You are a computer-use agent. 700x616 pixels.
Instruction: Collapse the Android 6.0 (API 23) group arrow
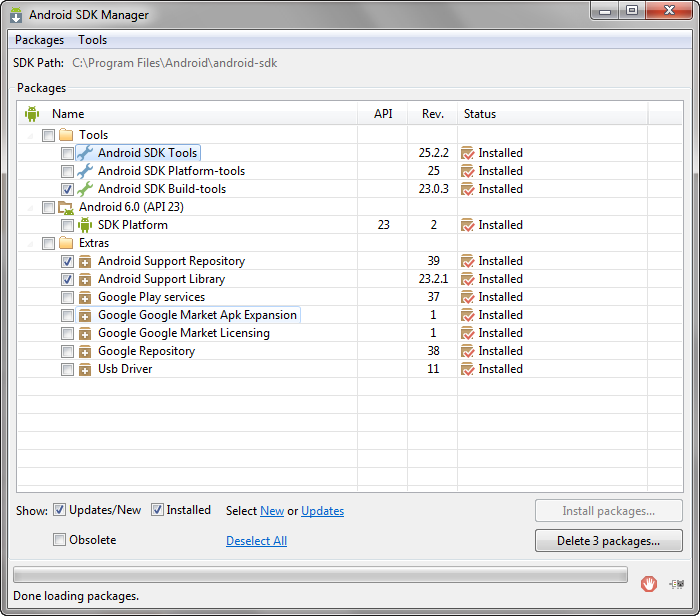pyautogui.click(x=30, y=207)
